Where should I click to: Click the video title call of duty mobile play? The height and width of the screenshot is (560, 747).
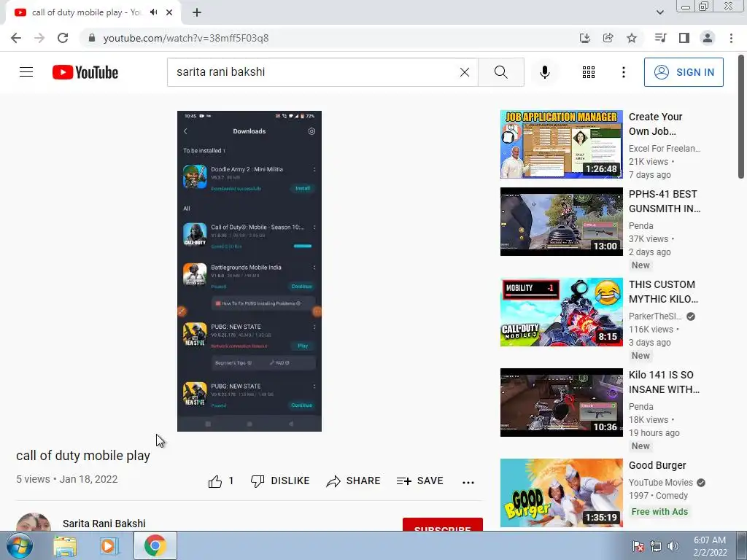click(x=83, y=456)
